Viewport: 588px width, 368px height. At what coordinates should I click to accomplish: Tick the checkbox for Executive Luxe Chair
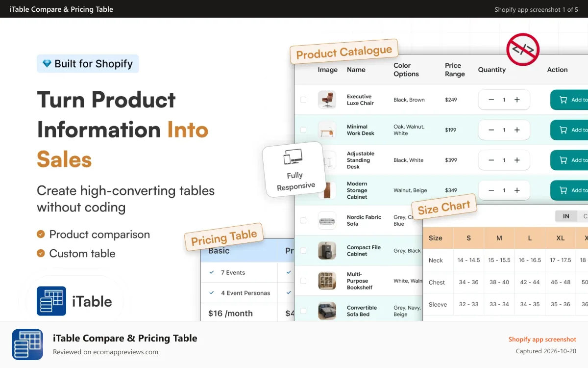coord(303,100)
